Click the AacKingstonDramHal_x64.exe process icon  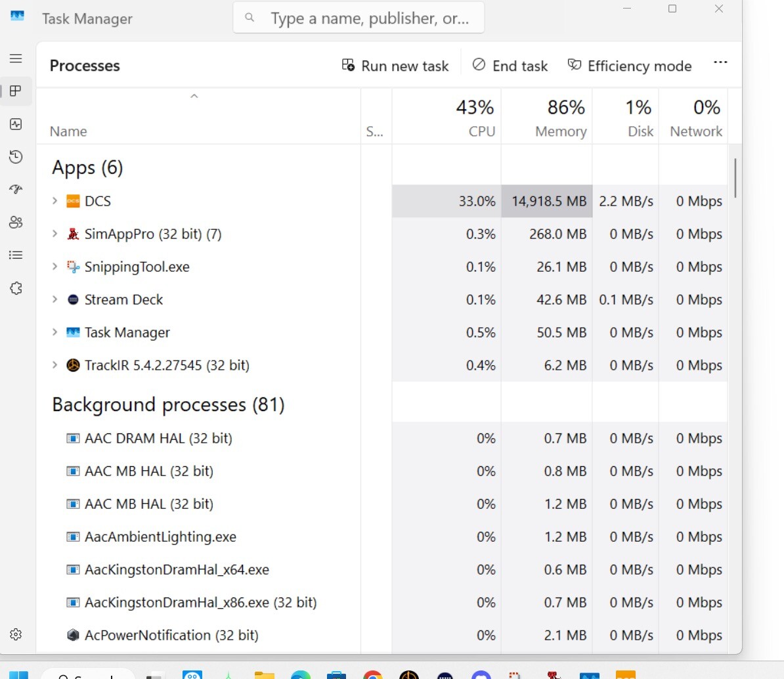[73, 570]
